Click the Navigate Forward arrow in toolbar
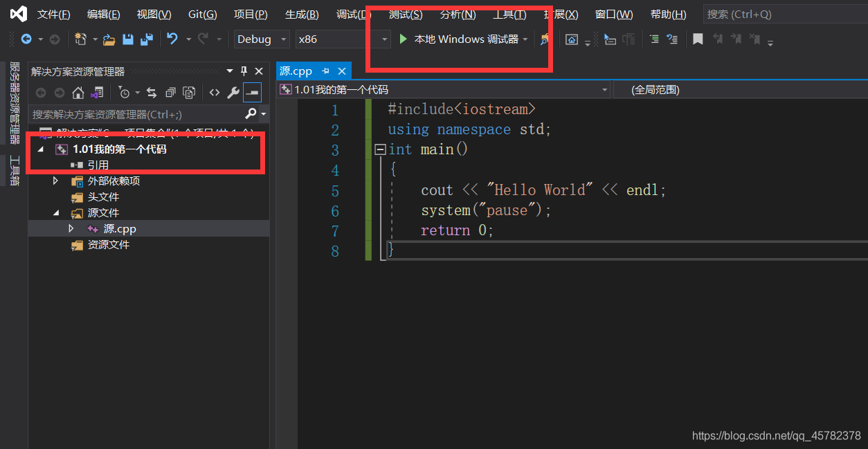The image size is (868, 449). (54, 39)
